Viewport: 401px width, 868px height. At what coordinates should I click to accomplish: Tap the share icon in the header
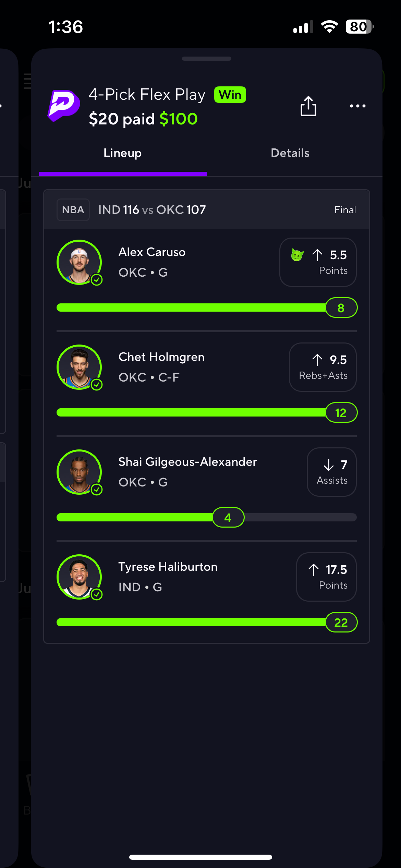click(308, 106)
